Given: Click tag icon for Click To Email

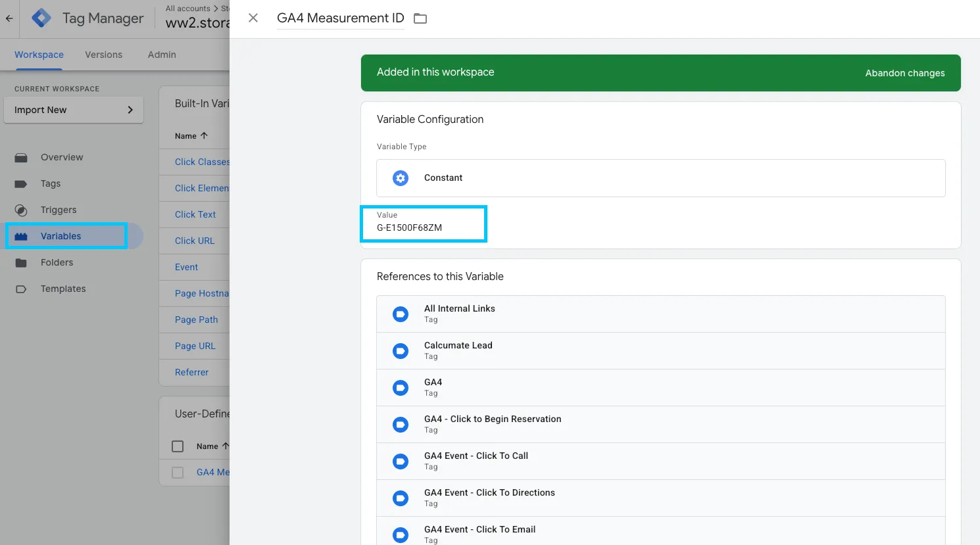Looking at the screenshot, I should pyautogui.click(x=401, y=535).
